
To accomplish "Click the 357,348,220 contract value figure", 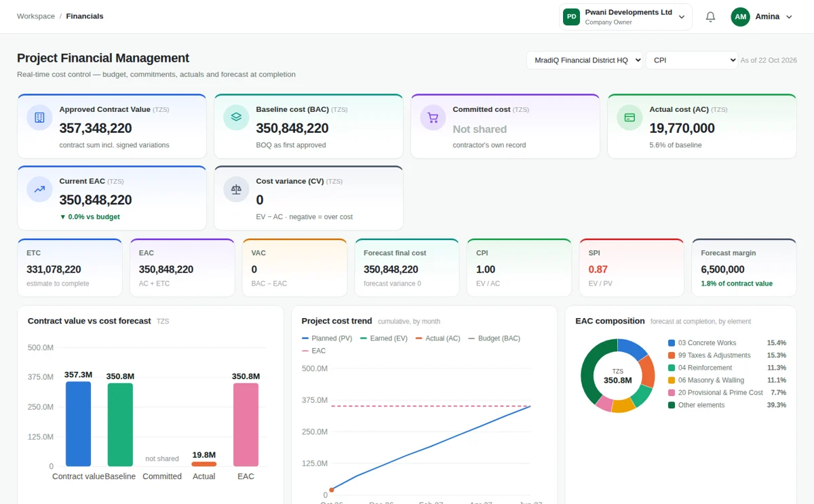I will click(96, 128).
